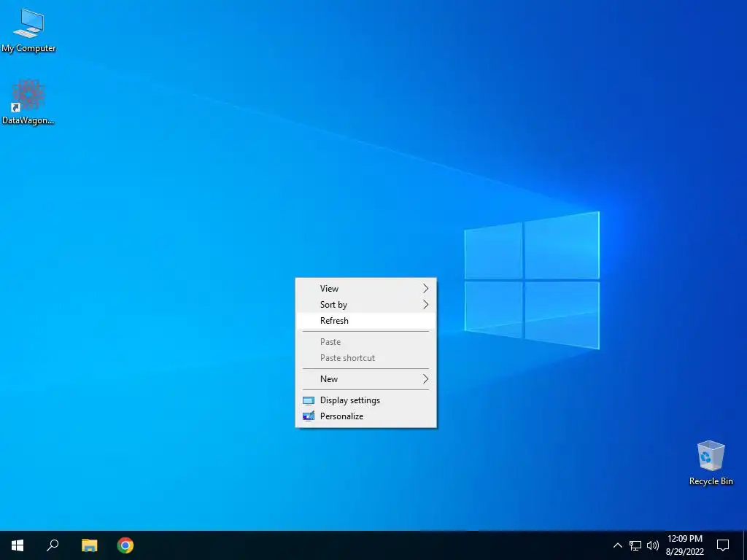This screenshot has height=560, width=747.
Task: Open taskbar search magnifier
Action: click(53, 545)
